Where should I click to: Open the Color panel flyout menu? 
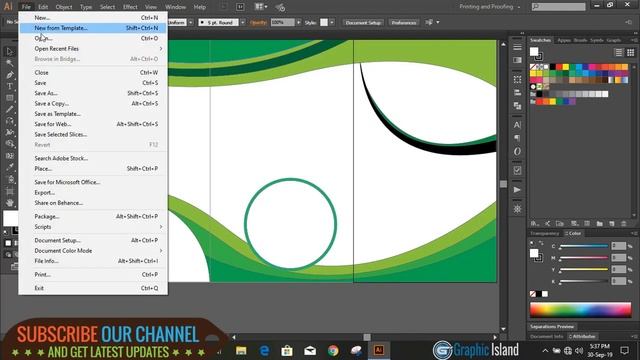click(634, 233)
